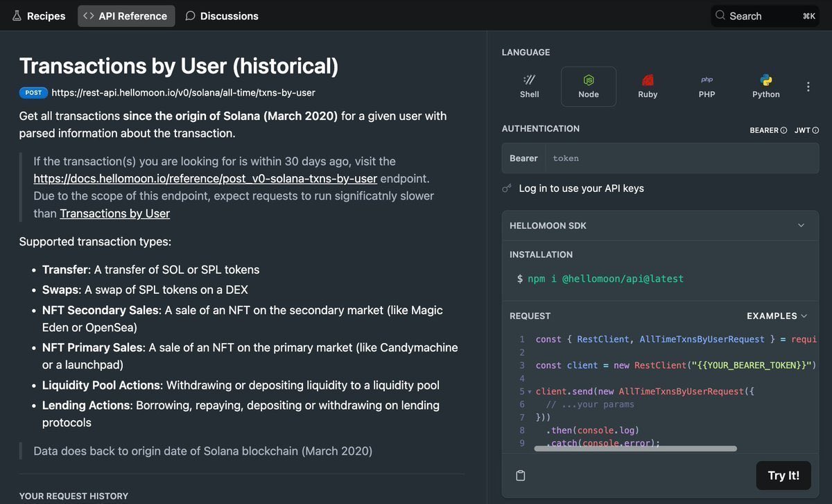Click the search magnifier icon
Image resolution: width=832 pixels, height=504 pixels.
tap(720, 15)
